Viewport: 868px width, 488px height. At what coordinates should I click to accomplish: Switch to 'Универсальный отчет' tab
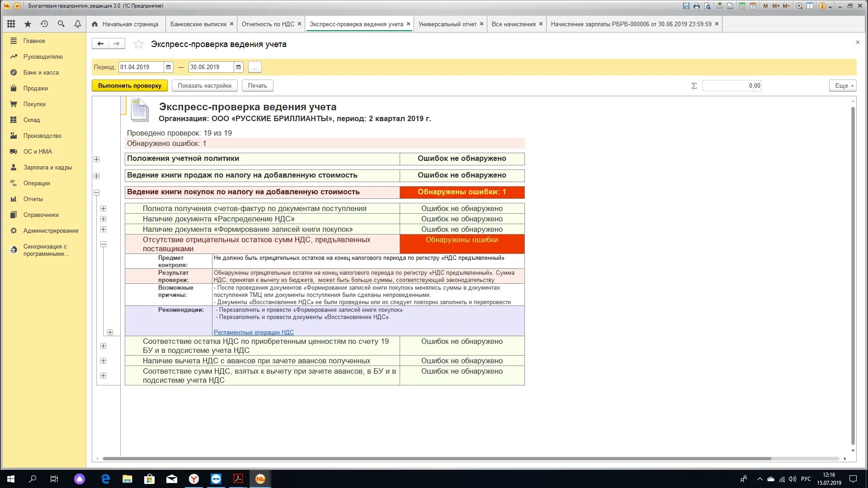click(x=447, y=24)
